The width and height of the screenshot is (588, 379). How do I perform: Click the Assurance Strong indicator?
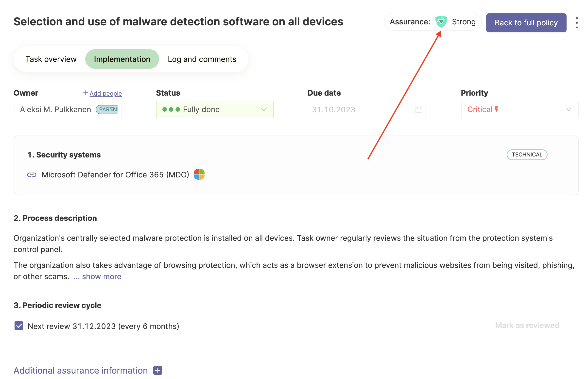pyautogui.click(x=432, y=22)
